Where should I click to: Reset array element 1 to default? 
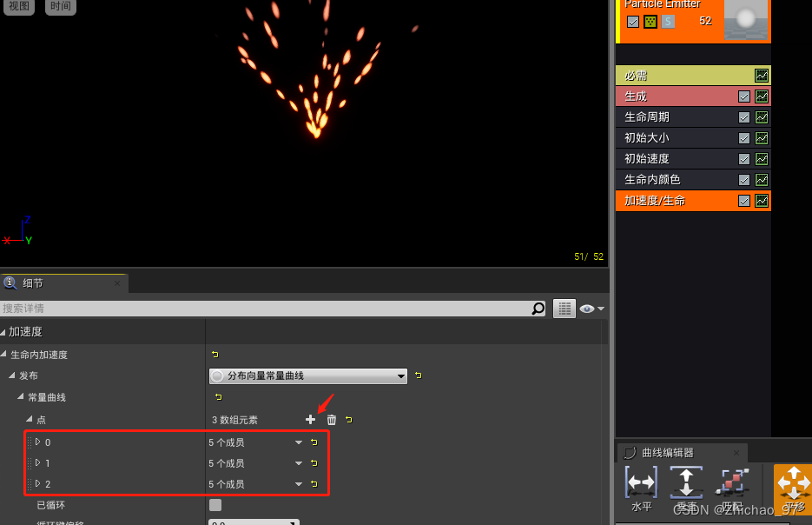(314, 462)
